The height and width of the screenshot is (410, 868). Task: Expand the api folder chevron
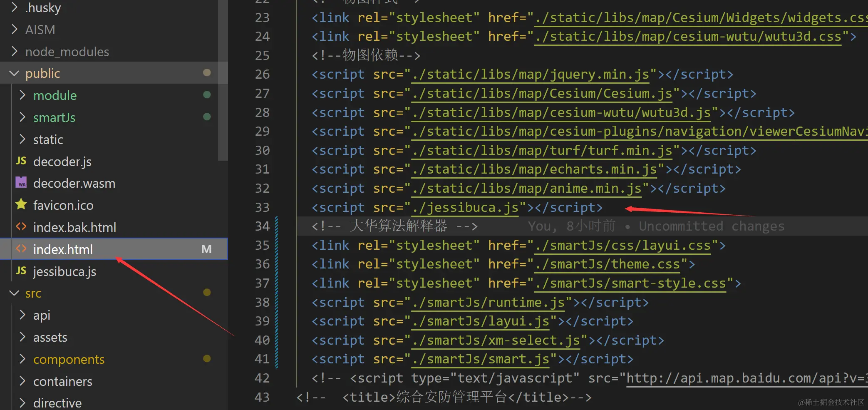point(22,315)
